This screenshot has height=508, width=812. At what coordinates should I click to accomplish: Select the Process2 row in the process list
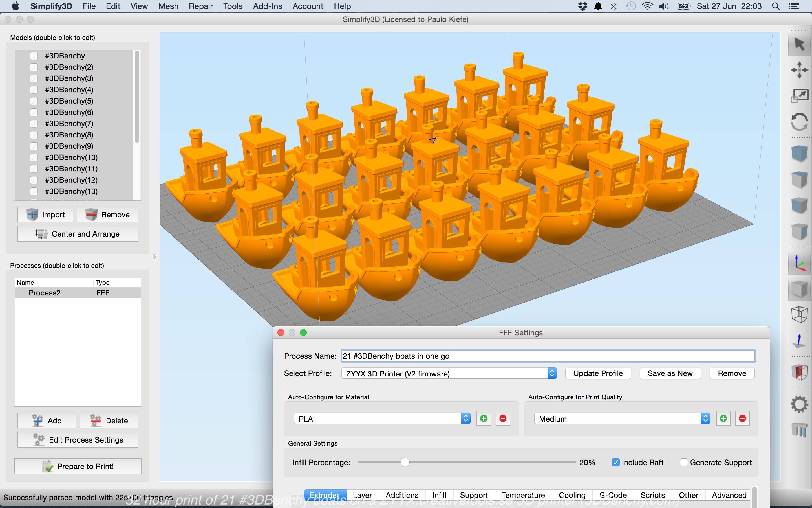click(78, 293)
